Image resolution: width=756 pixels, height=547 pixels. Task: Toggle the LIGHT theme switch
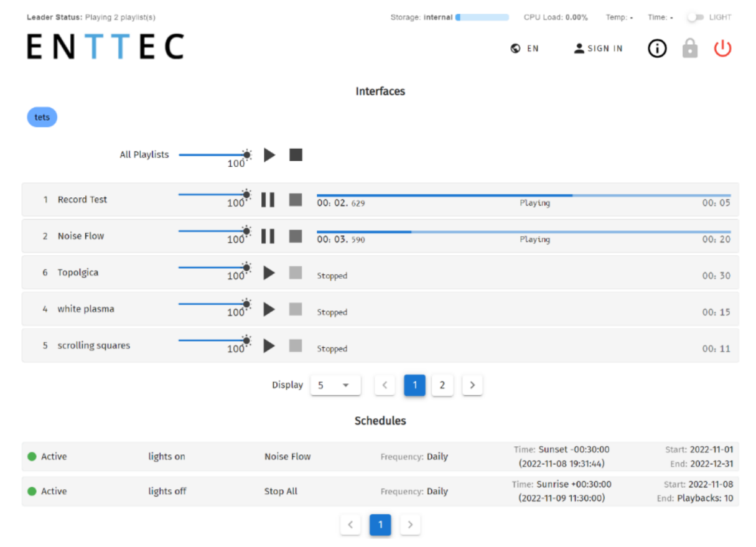[695, 17]
